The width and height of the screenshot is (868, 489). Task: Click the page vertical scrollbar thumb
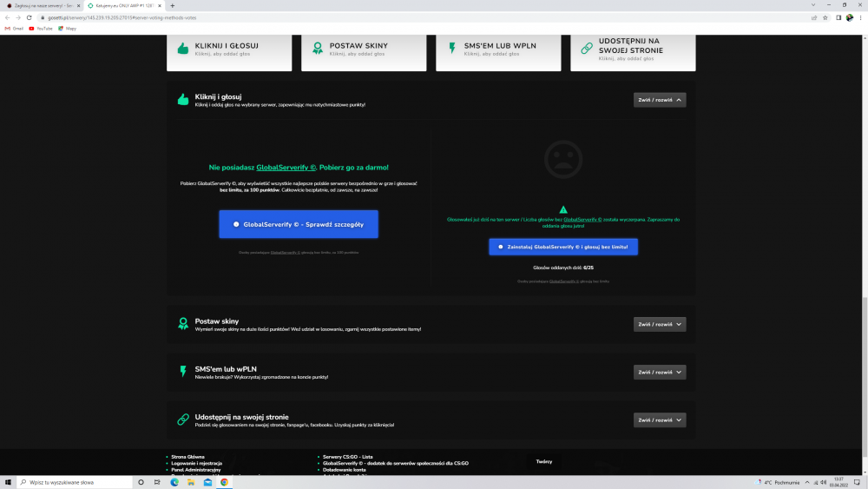[865, 377]
